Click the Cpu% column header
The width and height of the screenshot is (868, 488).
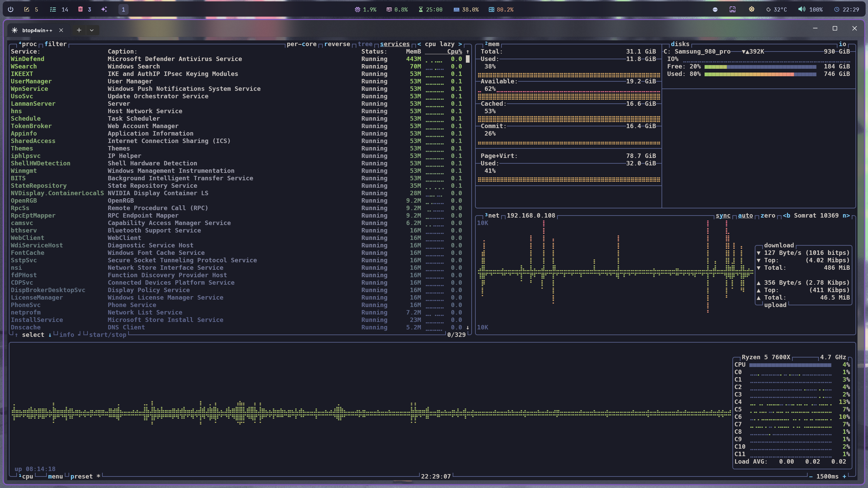click(x=454, y=52)
